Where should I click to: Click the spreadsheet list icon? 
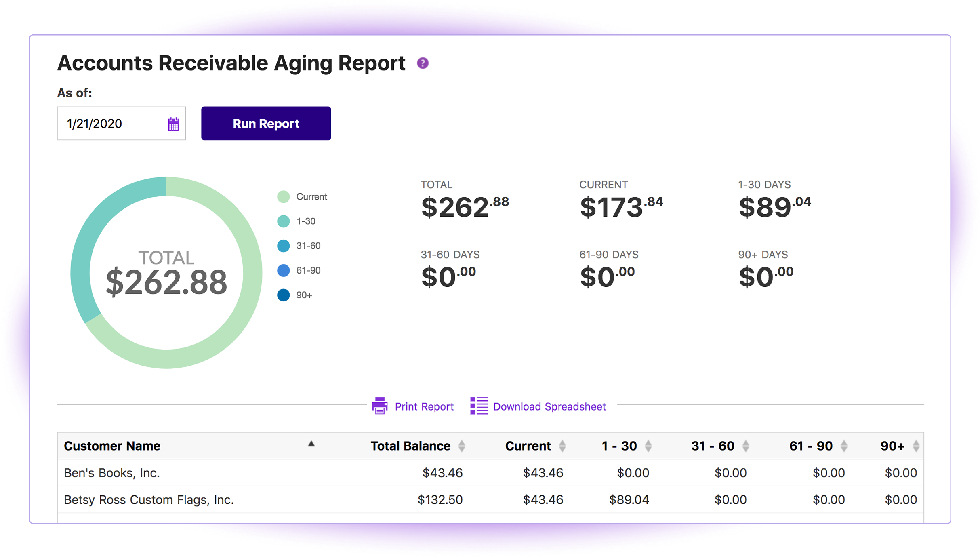coord(479,406)
